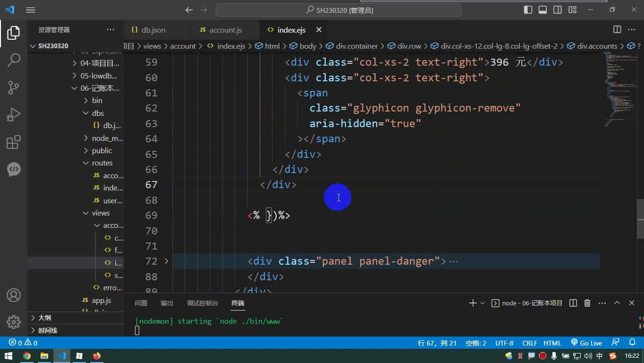Open the 输出 output panel tab
This screenshot has width=644, height=363.
[167, 303]
